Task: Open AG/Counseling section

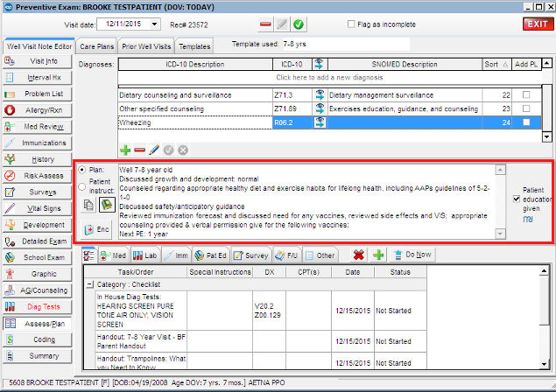Action: pyautogui.click(x=38, y=290)
